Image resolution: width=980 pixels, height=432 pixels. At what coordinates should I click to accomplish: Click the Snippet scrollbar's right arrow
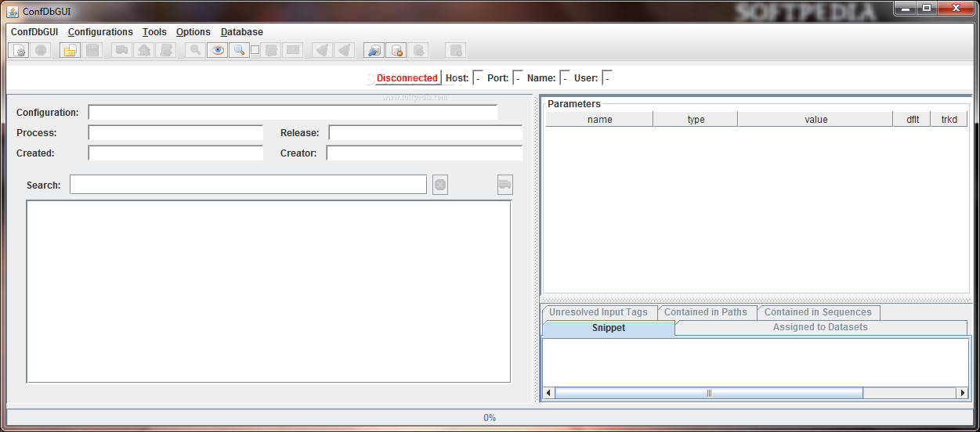click(x=963, y=393)
